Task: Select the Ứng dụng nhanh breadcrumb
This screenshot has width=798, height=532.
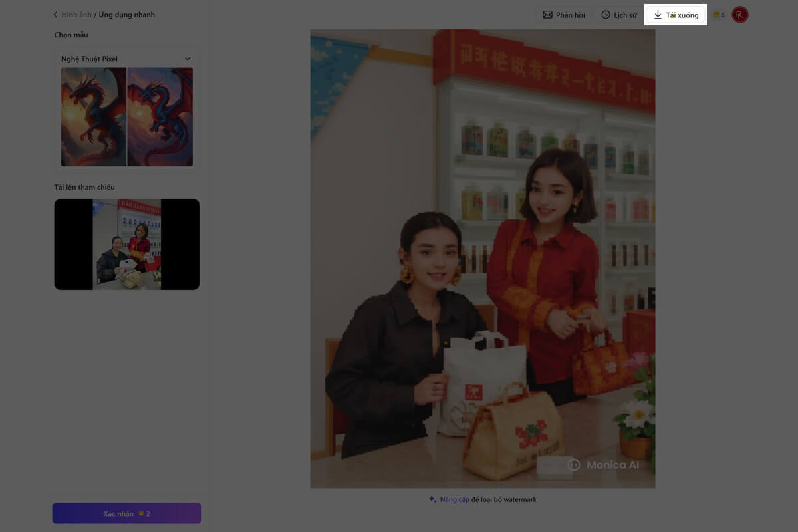Action: coord(126,15)
